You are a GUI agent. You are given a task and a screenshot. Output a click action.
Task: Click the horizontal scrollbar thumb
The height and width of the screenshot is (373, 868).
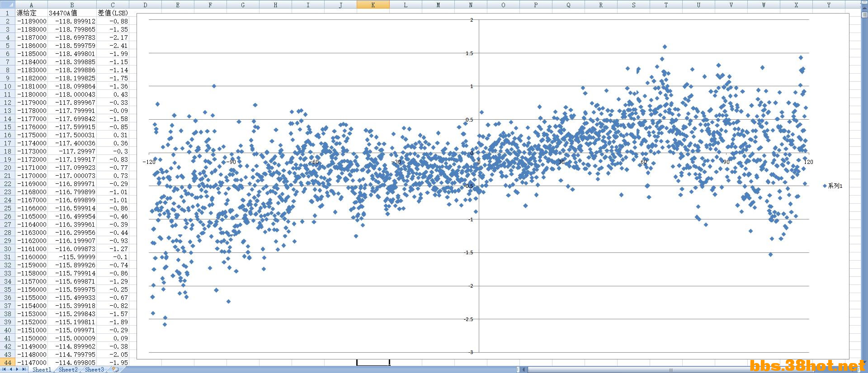[x=671, y=369]
